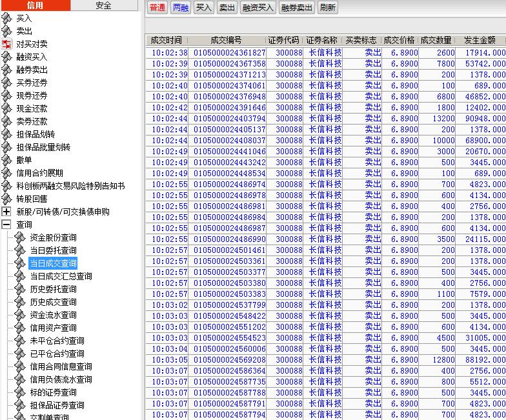Sort by 成交数量 column header

pos(436,40)
